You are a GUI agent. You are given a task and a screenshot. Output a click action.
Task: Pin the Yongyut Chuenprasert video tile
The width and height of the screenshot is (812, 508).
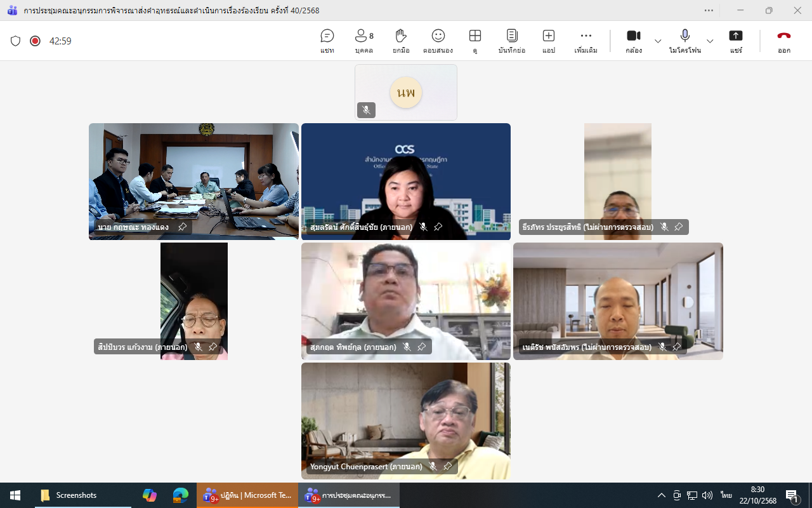click(447, 467)
